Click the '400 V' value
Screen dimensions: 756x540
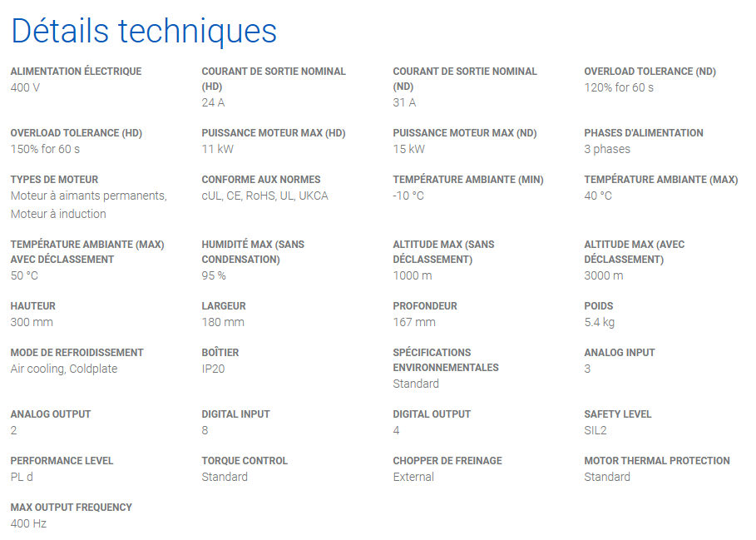(25, 87)
